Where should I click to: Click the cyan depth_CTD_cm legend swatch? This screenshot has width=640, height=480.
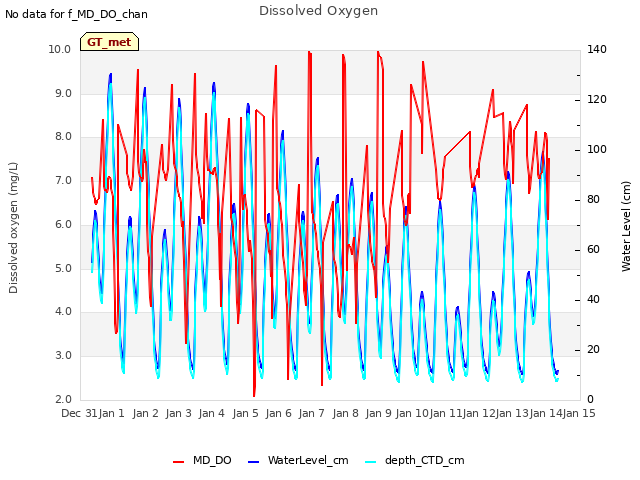pyautogui.click(x=371, y=462)
